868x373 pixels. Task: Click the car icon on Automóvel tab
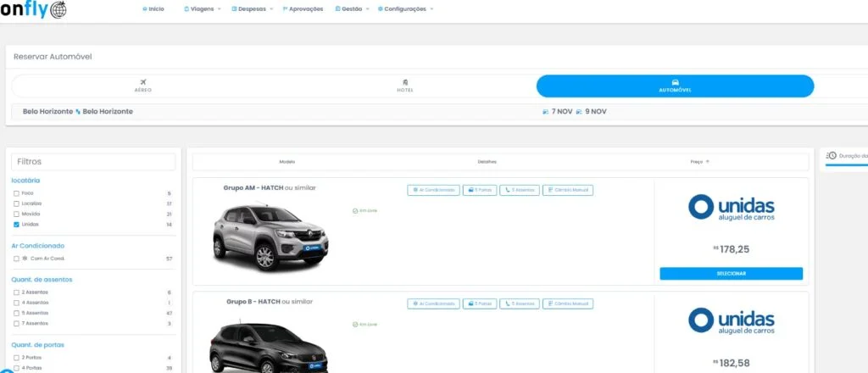point(675,82)
